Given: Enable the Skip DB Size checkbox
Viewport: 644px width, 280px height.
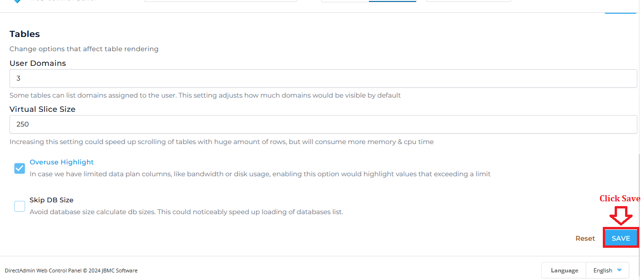Looking at the screenshot, I should point(19,206).
